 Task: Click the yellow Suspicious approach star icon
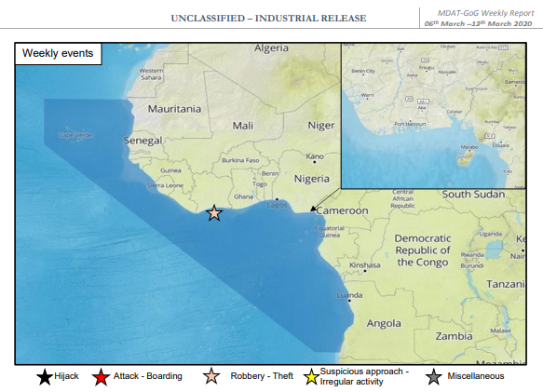pyautogui.click(x=311, y=377)
